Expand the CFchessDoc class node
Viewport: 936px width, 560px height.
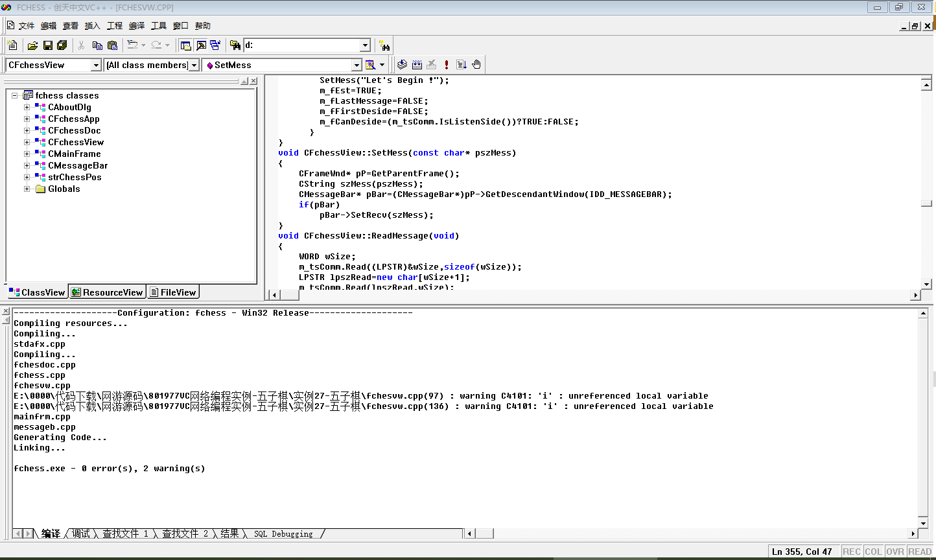click(x=27, y=130)
